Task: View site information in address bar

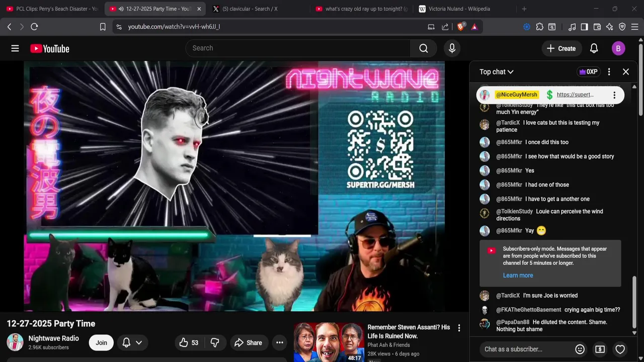Action: click(x=119, y=27)
